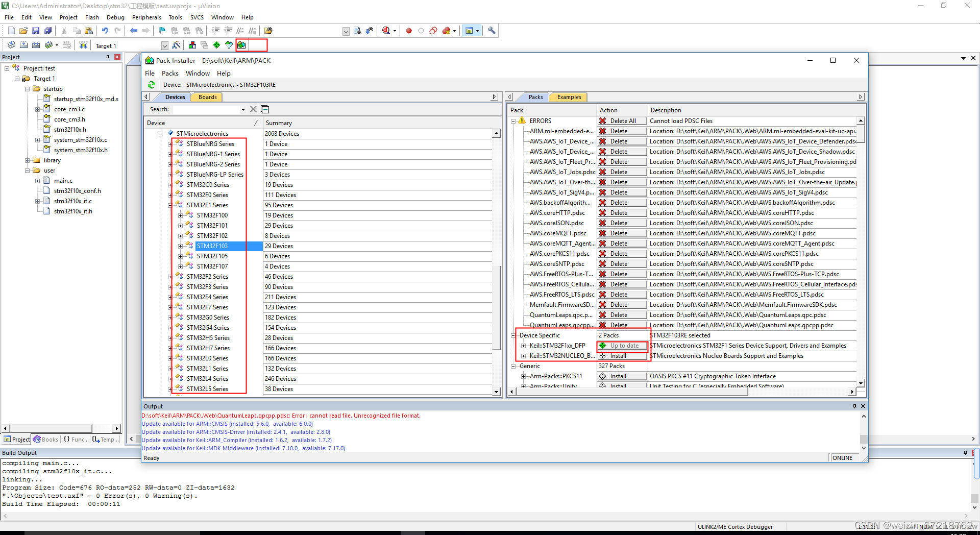980x535 pixels.
Task: Switch to the Boards tab
Action: click(x=208, y=97)
